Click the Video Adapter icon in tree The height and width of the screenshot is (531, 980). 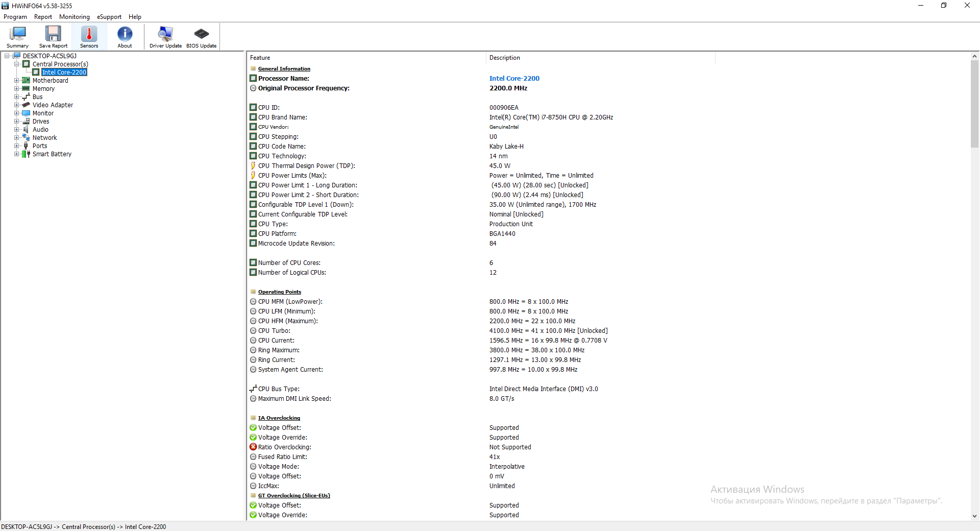[26, 105]
